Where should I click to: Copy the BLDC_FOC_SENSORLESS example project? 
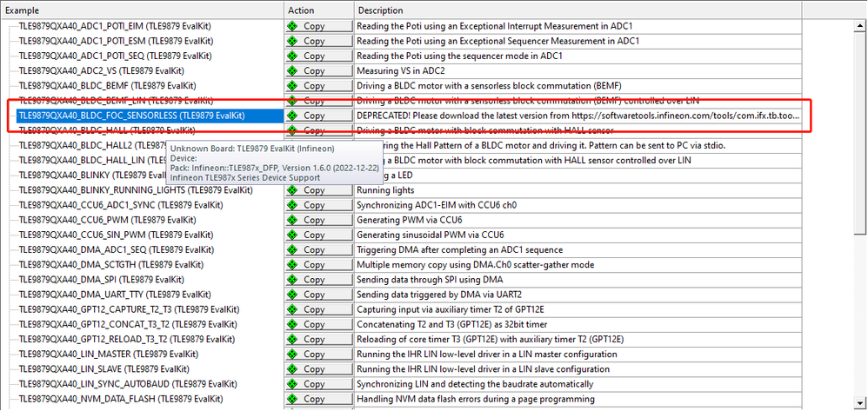pyautogui.click(x=319, y=116)
